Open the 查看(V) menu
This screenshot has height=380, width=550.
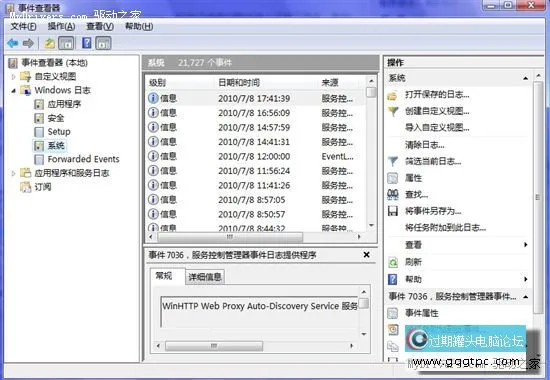pyautogui.click(x=100, y=26)
